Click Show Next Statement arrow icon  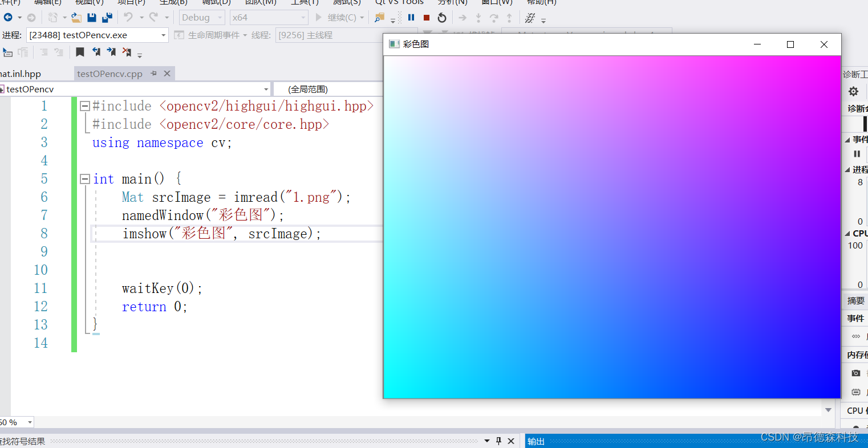tap(463, 18)
